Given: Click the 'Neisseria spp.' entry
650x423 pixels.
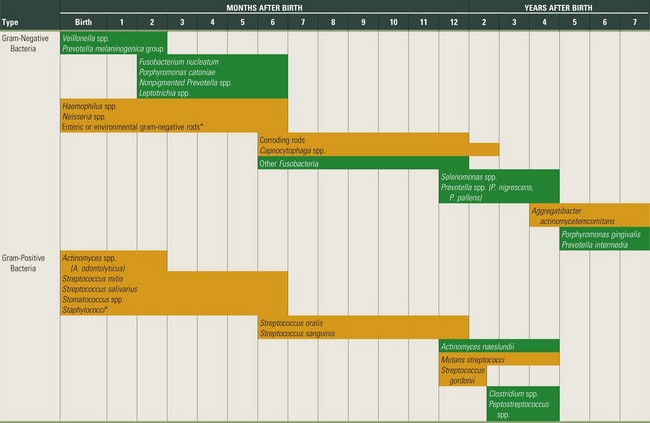Looking at the screenshot, I should [x=84, y=117].
